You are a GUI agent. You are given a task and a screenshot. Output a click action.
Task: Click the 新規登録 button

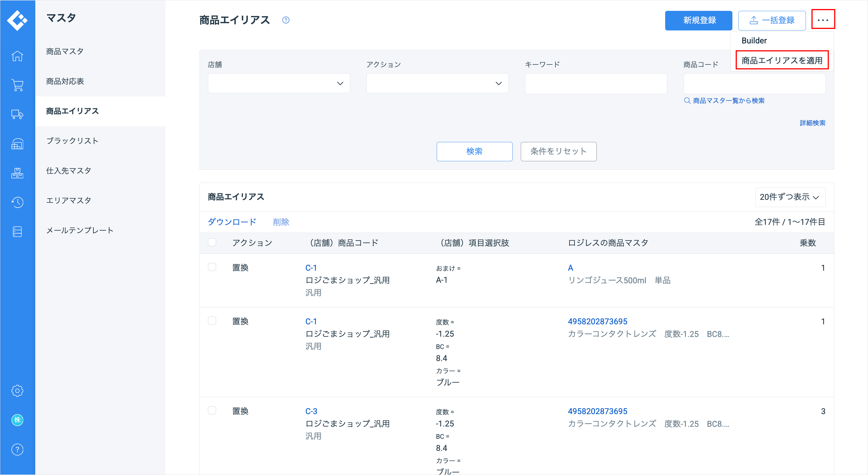pos(698,20)
